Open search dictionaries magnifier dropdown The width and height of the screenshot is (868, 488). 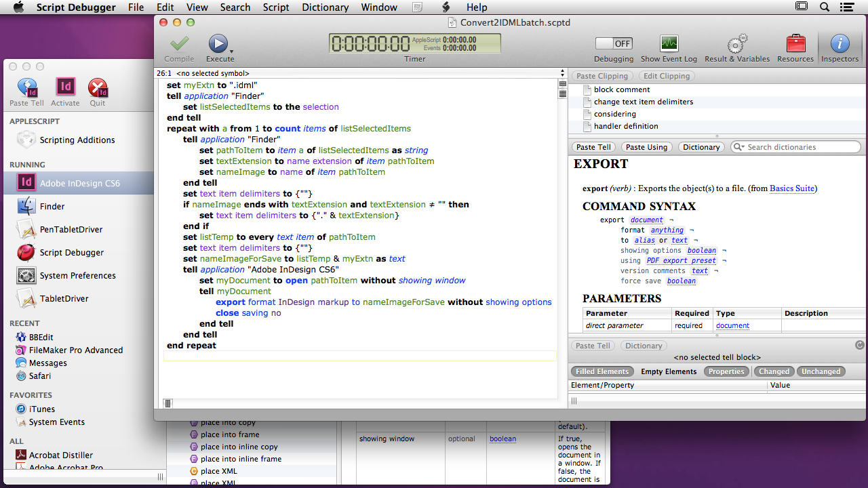click(x=740, y=147)
